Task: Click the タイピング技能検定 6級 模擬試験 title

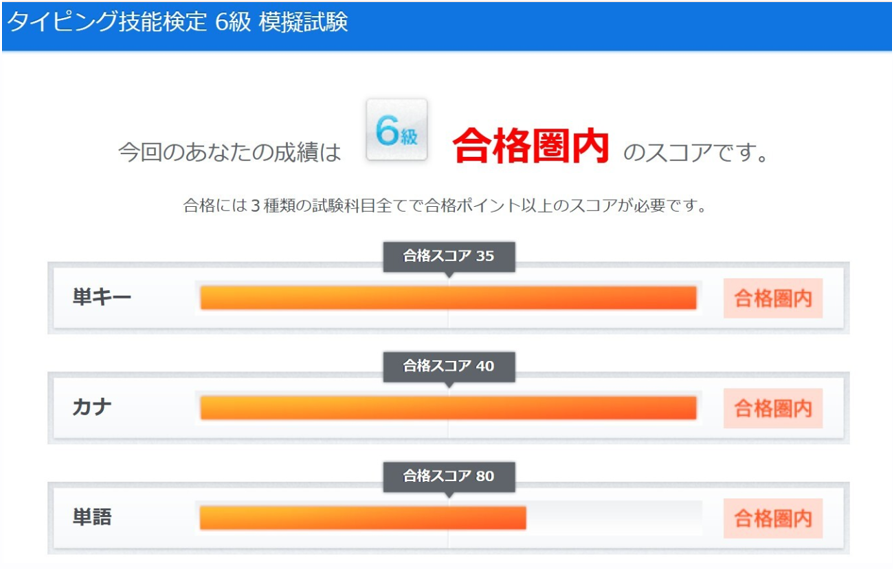Action: pos(178,22)
